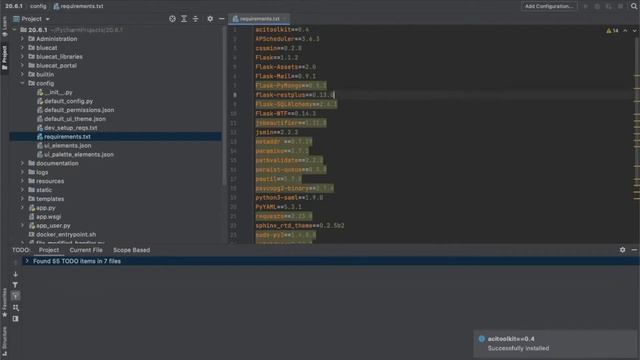Select dev_setup_reqs.txt file
This screenshot has height=360, width=640.
67,128
